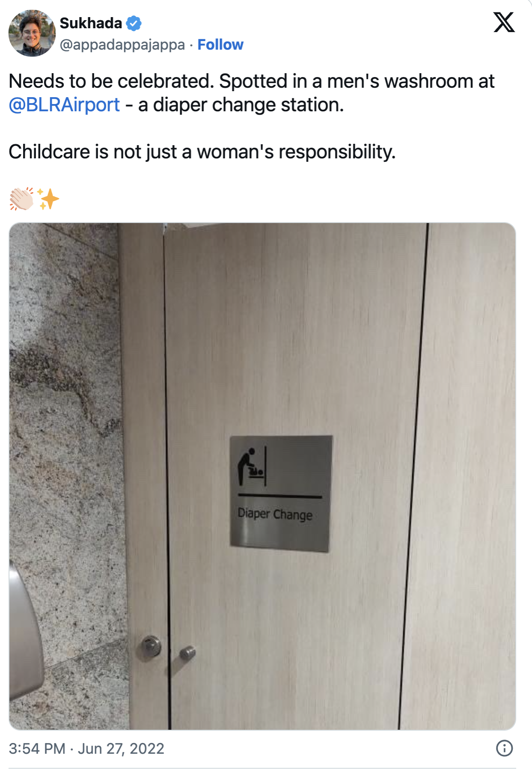Image resolution: width=532 pixels, height=773 pixels.
Task: Open the attached washroom door photo
Action: pyautogui.click(x=262, y=476)
